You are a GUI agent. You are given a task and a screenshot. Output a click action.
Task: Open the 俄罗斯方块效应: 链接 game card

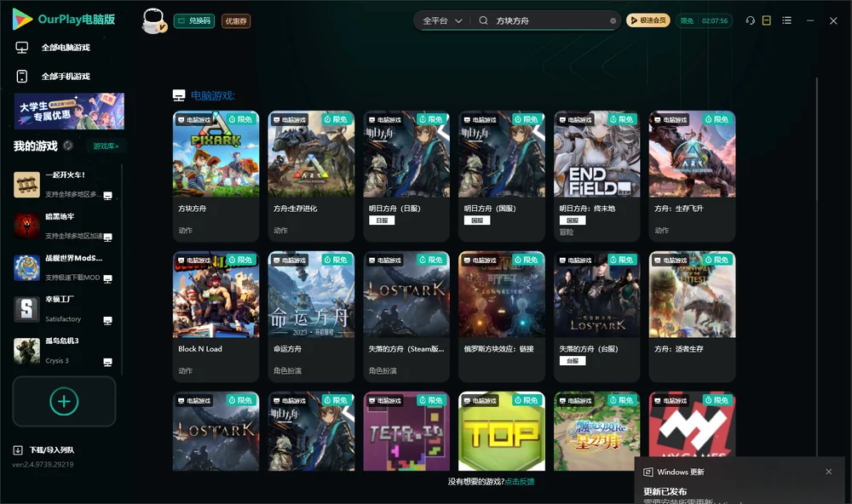(502, 317)
